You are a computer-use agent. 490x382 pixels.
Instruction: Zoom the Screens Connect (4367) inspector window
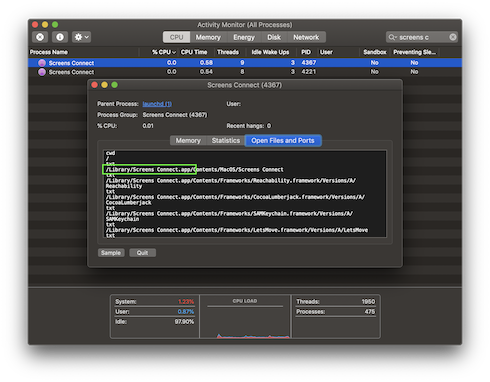tap(114, 85)
